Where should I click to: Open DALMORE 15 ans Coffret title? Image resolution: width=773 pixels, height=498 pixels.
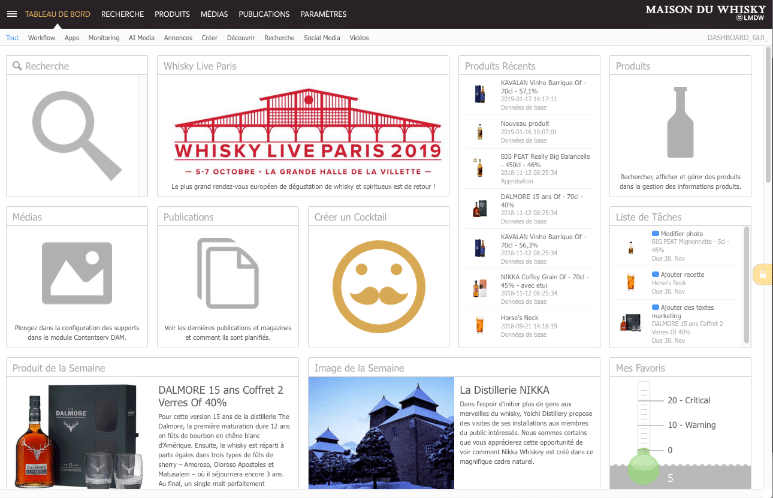221,396
